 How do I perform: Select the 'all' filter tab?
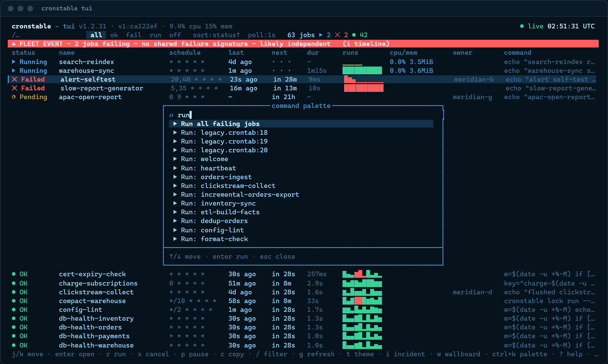[96, 35]
